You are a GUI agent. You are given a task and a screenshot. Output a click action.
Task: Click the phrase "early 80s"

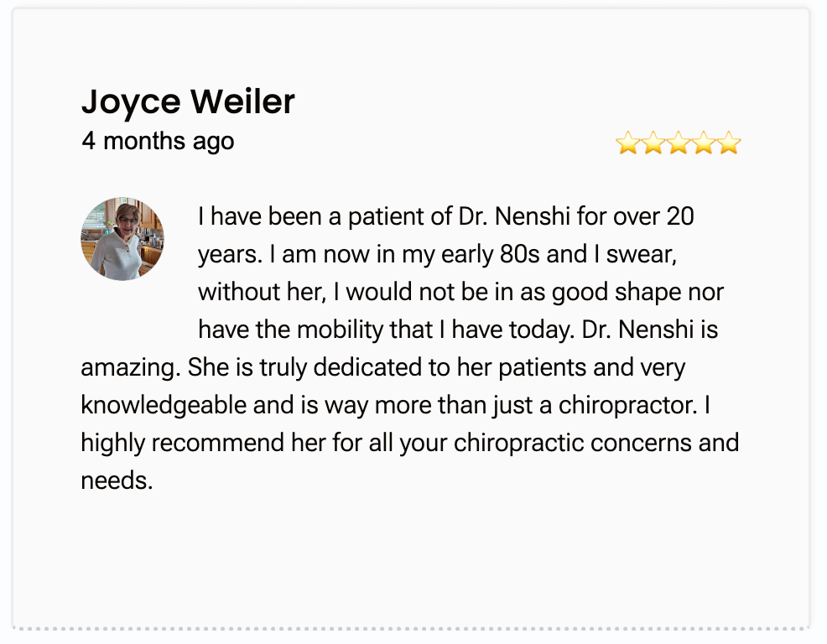tap(491, 254)
